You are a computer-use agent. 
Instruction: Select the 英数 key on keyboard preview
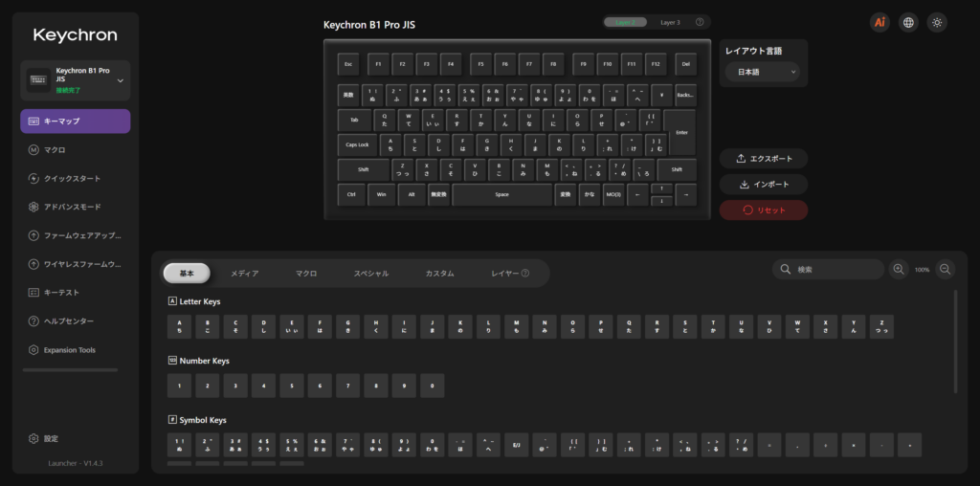(x=348, y=95)
